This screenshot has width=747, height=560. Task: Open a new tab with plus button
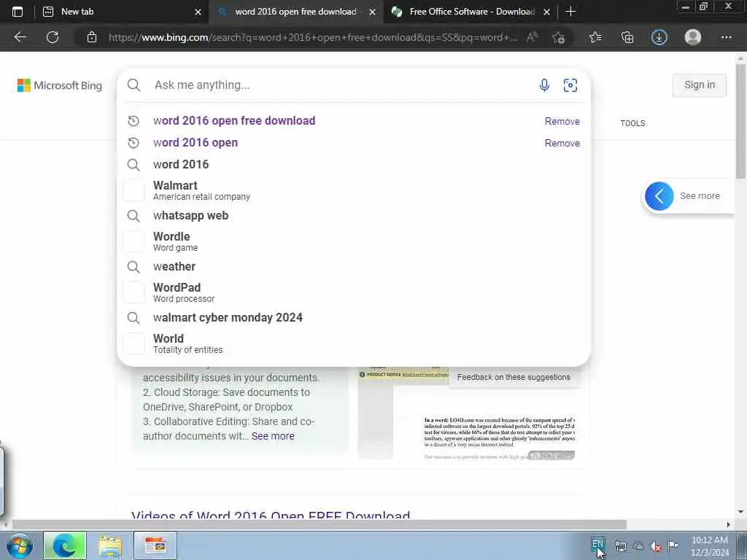point(570,12)
